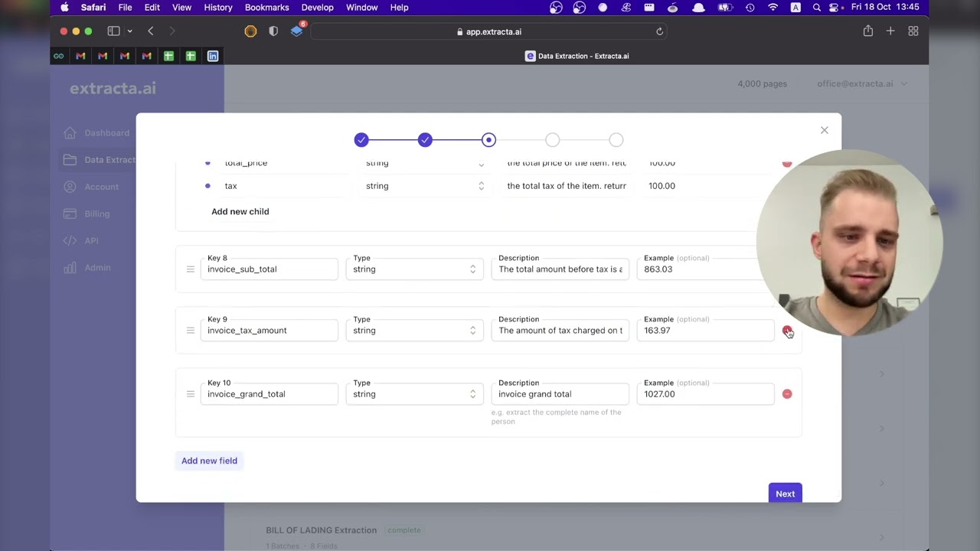The width and height of the screenshot is (980, 551).
Task: Jump to the fourth wizard step
Action: pos(553,140)
